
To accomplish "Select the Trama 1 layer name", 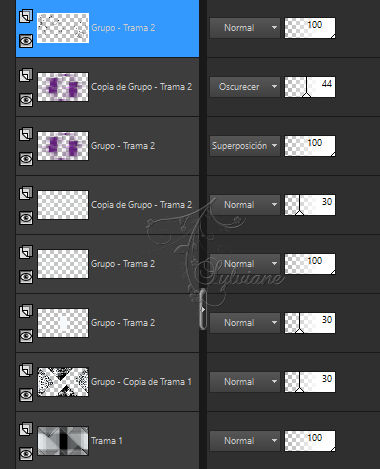I will 107,441.
